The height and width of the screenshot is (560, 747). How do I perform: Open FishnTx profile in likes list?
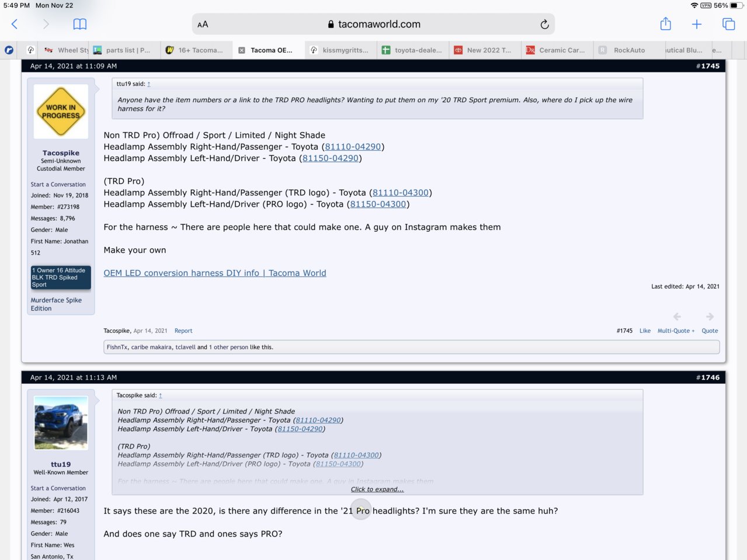117,347
